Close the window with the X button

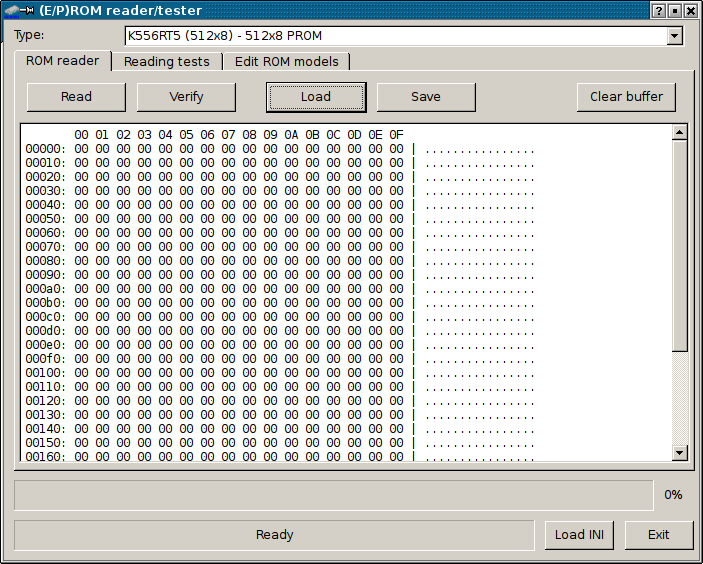click(691, 10)
